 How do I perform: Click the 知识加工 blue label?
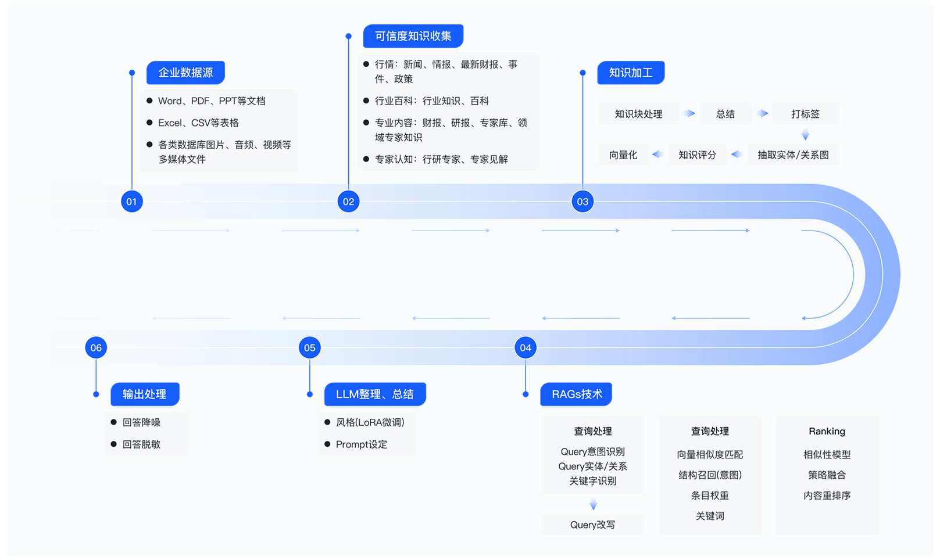tap(631, 73)
